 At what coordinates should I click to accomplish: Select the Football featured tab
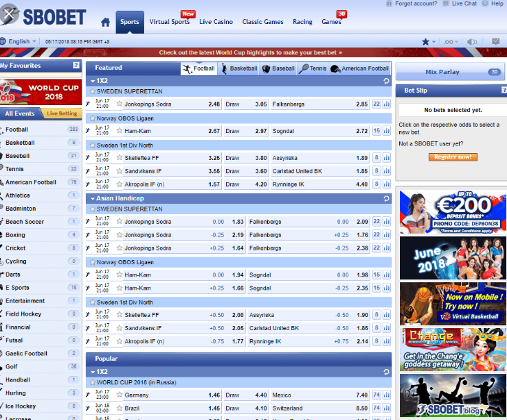pyautogui.click(x=199, y=69)
